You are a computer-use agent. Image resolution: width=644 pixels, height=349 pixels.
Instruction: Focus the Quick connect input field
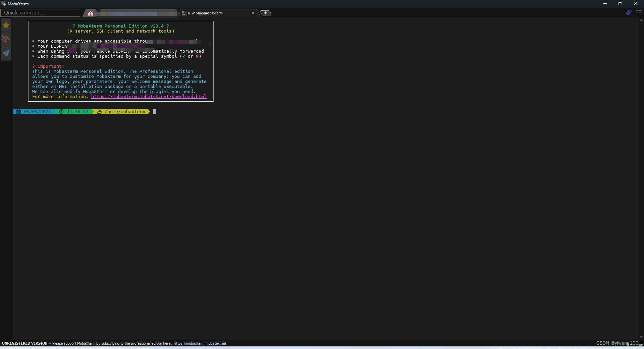point(40,13)
